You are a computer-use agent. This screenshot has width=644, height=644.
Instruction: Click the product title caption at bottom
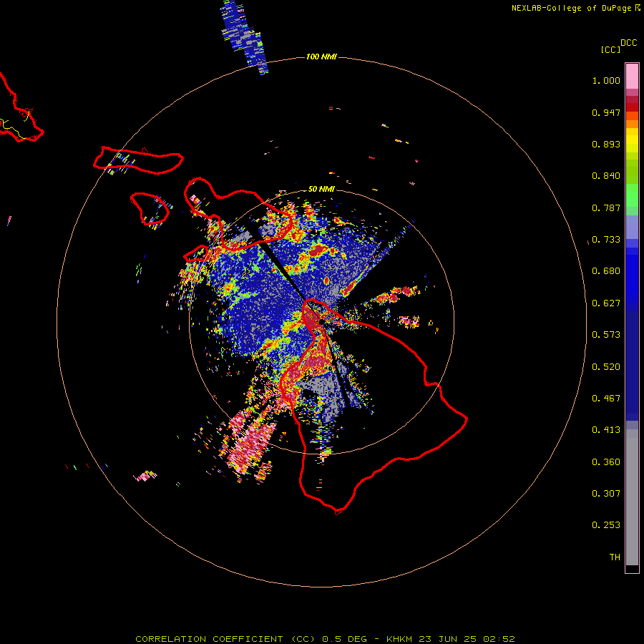point(325,639)
